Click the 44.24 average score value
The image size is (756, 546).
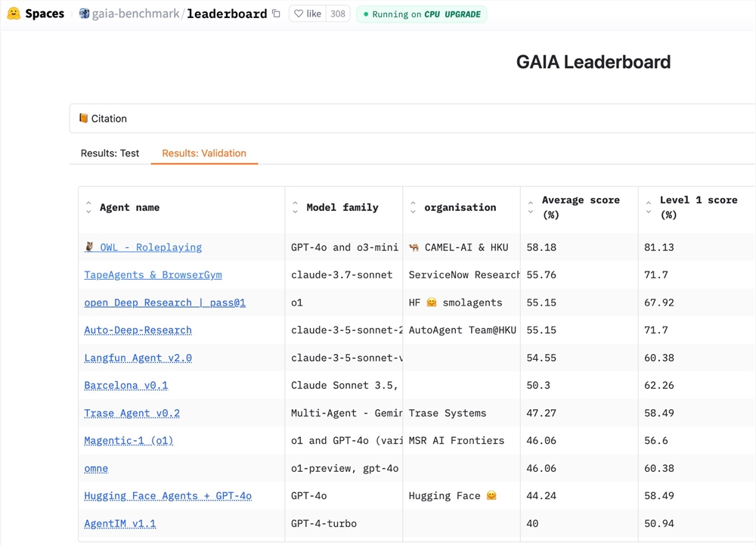[541, 496]
